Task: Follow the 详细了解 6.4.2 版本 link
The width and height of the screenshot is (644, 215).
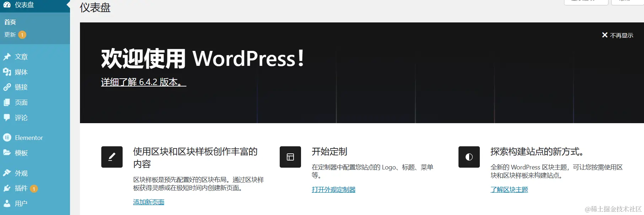Action: point(144,82)
